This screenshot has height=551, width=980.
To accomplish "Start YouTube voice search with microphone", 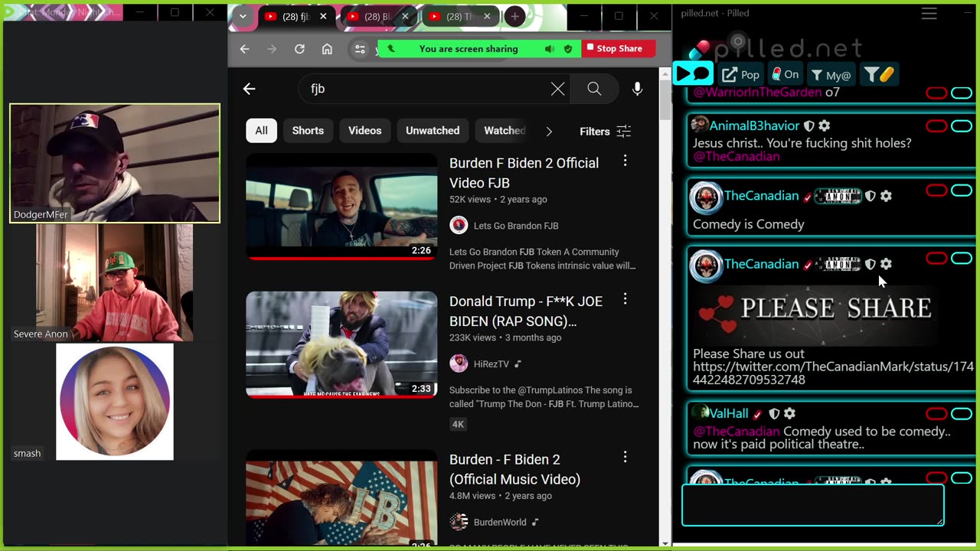I will (x=637, y=89).
